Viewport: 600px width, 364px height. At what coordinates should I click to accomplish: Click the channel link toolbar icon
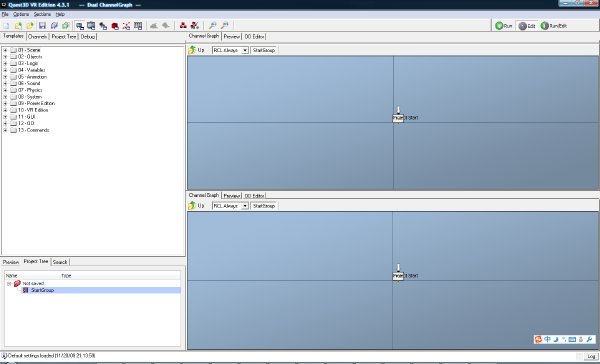tap(103, 26)
